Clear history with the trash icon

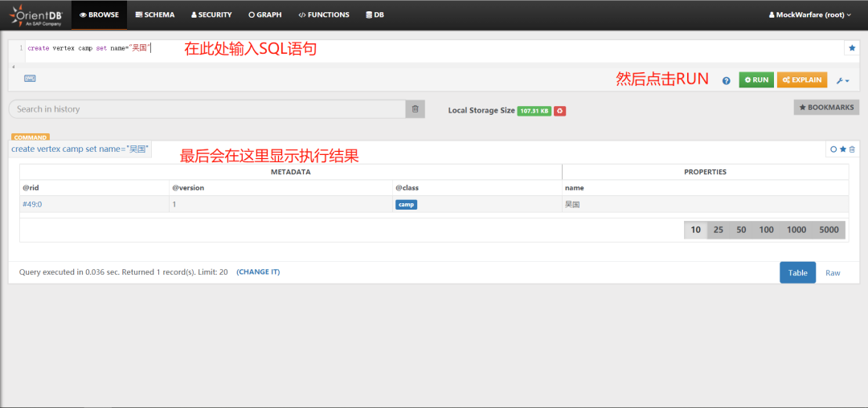[x=416, y=109]
